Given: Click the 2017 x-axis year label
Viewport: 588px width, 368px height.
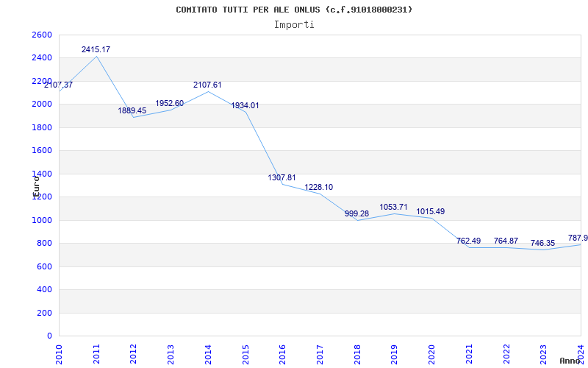Looking at the screenshot, I should point(320,355).
